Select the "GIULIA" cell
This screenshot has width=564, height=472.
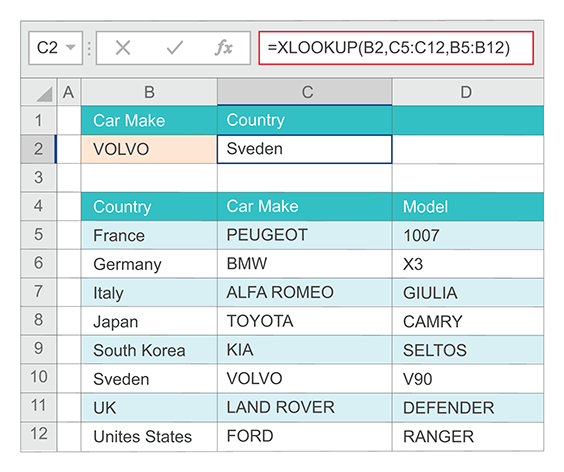(468, 292)
